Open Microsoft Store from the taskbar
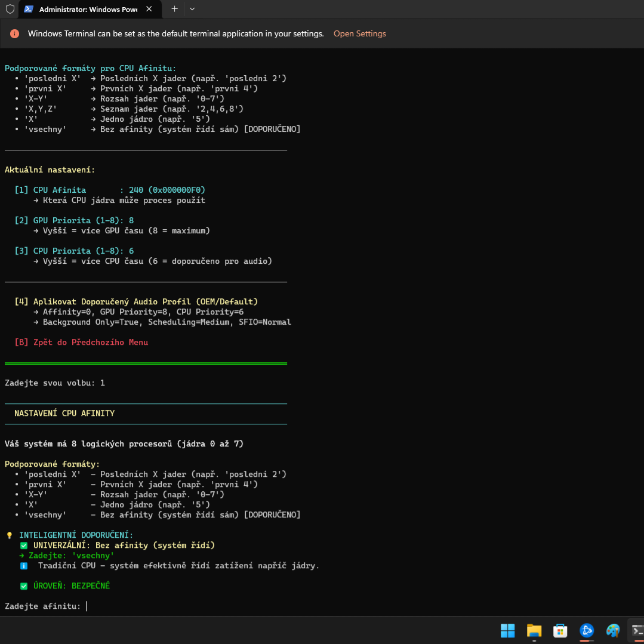Image resolution: width=644 pixels, height=644 pixels. coord(560,630)
